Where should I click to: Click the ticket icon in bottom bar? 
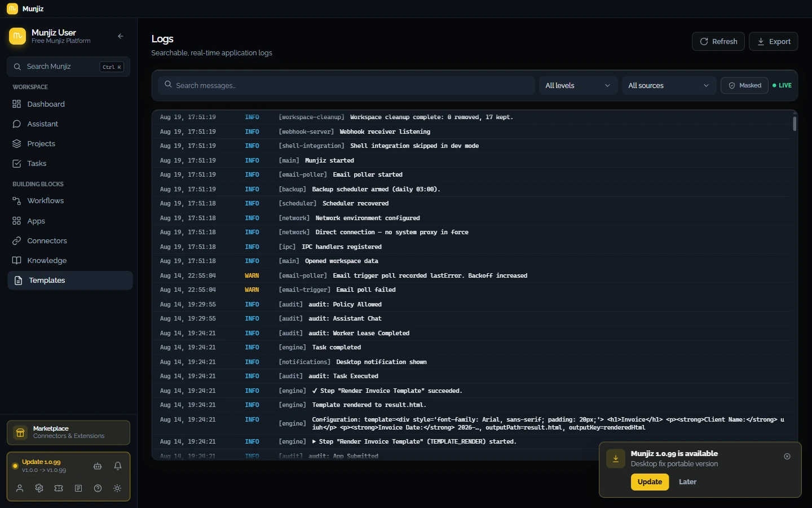click(59, 488)
